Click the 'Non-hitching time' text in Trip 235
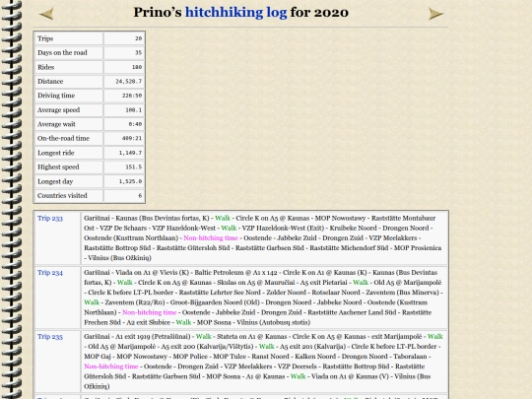 111,366
